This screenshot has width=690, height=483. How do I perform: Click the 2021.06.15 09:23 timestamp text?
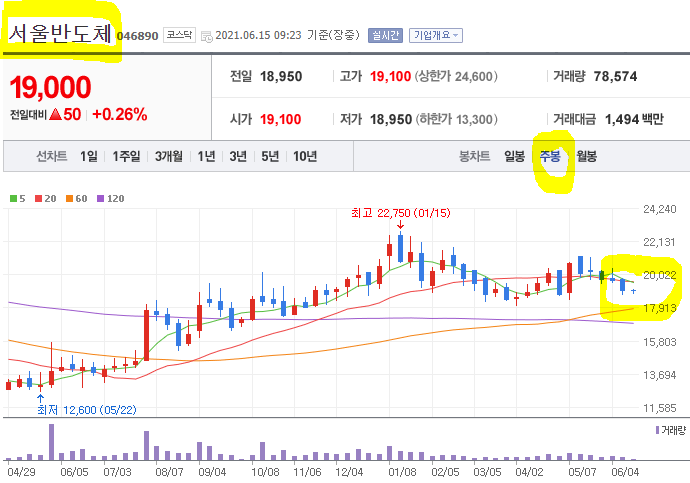pos(258,35)
